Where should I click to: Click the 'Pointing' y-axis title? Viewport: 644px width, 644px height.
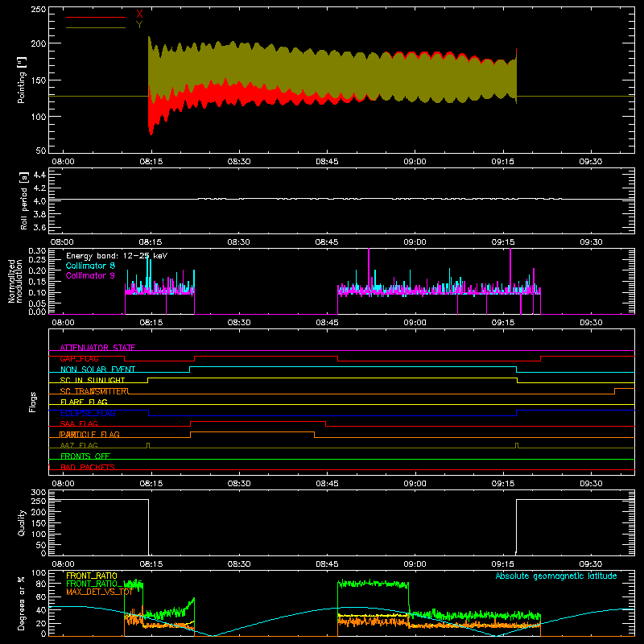click(22, 80)
